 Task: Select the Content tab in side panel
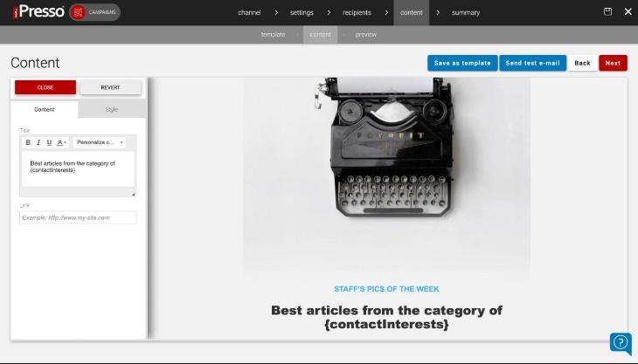coord(45,109)
